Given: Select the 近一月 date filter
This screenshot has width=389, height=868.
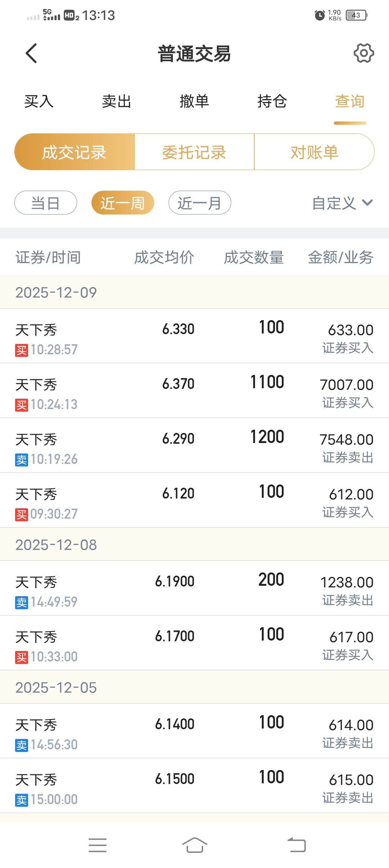Looking at the screenshot, I should [x=200, y=203].
